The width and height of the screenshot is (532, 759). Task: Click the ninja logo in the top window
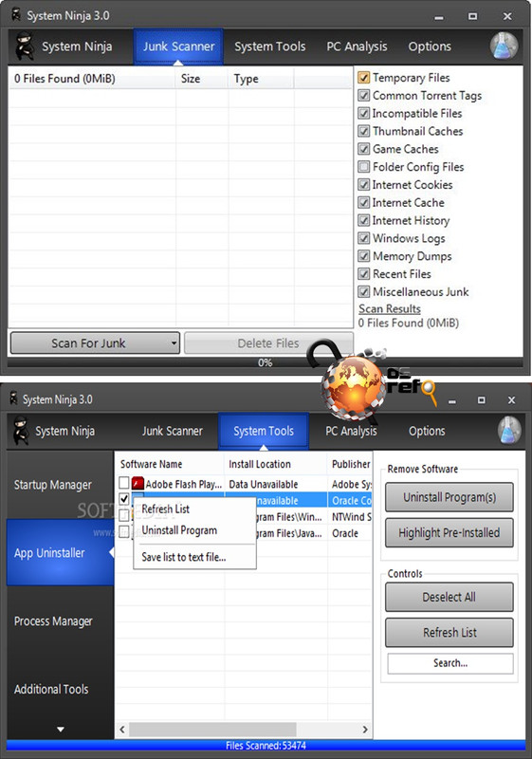tap(25, 46)
